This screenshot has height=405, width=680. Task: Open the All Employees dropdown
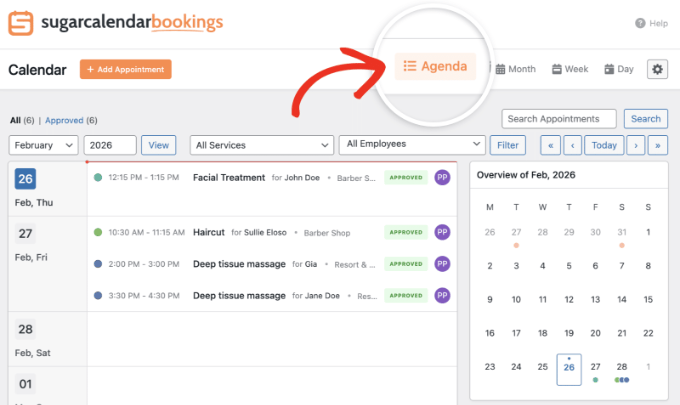pyautogui.click(x=412, y=145)
